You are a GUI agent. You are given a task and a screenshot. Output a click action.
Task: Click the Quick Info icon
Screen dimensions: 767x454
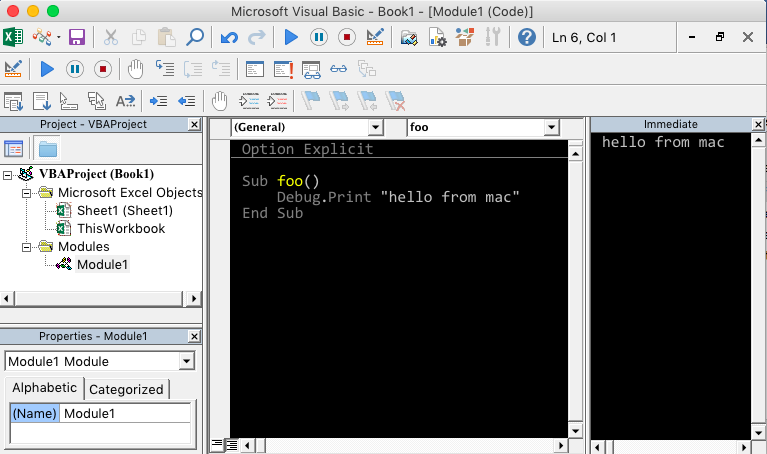click(x=69, y=101)
